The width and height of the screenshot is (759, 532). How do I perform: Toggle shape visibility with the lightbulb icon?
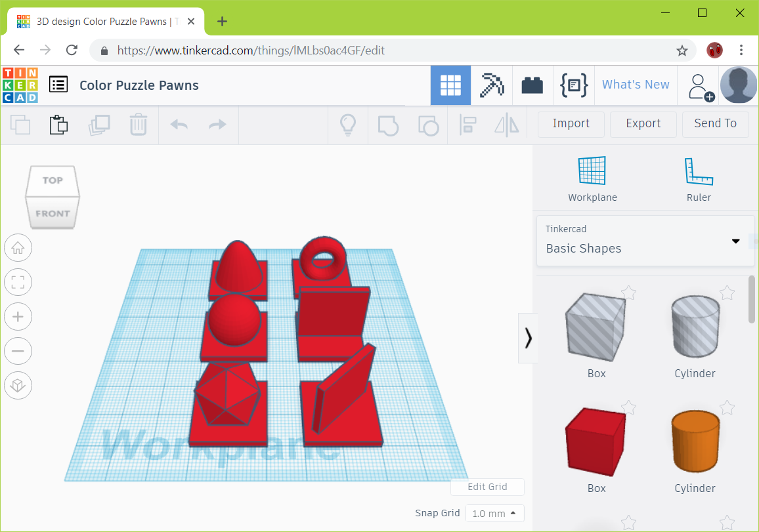click(x=348, y=125)
